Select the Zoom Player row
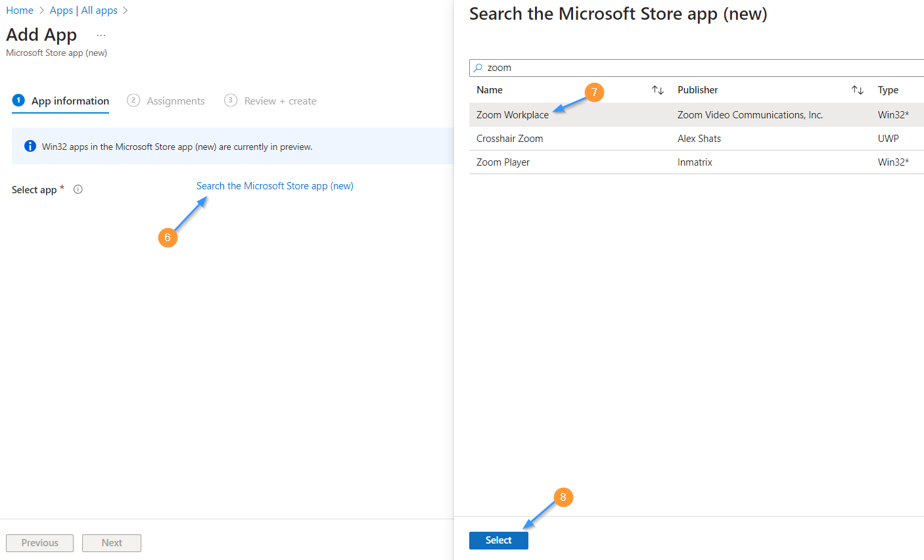 [x=697, y=162]
